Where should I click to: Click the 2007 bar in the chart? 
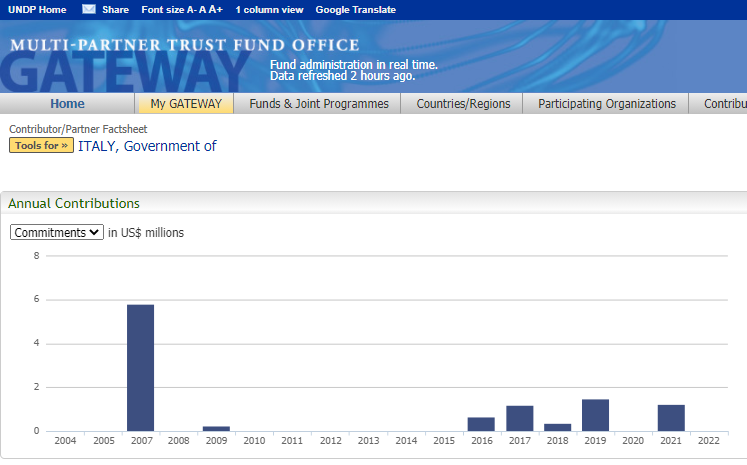click(141, 368)
